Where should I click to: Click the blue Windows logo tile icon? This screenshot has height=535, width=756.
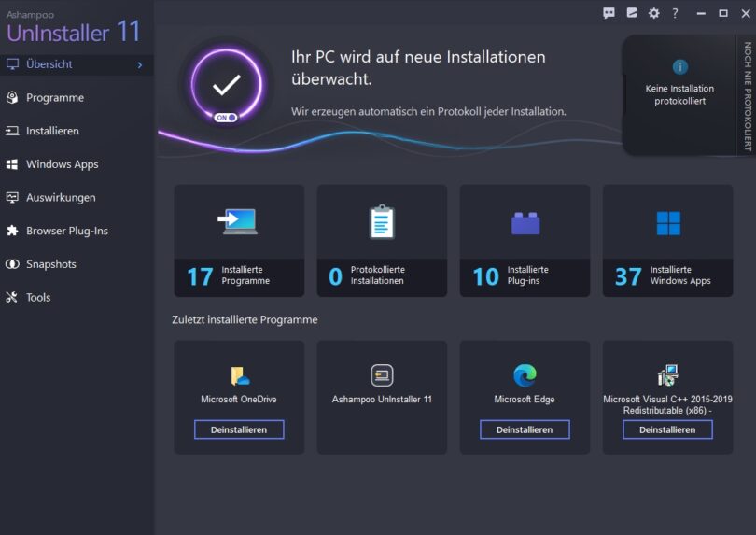(x=668, y=223)
